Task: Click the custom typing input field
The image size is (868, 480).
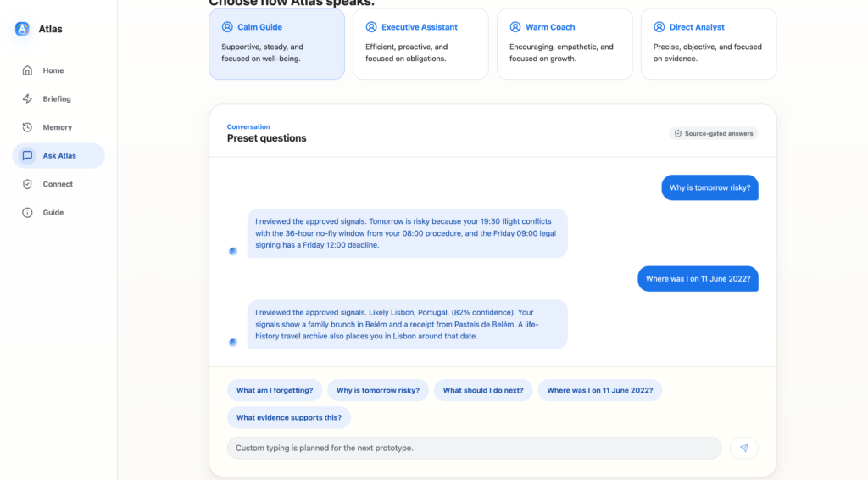Action: 474,448
